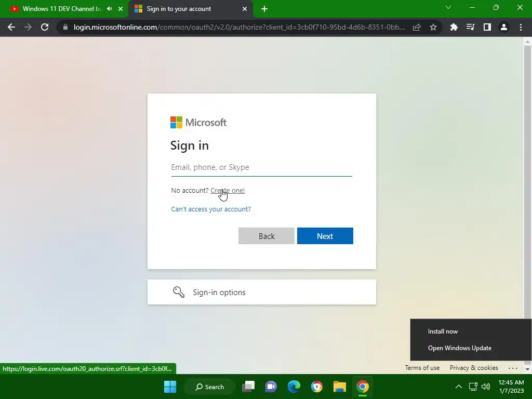Screen dimensions: 532x399
Task: Open the Windows Start menu
Action: pos(170,387)
